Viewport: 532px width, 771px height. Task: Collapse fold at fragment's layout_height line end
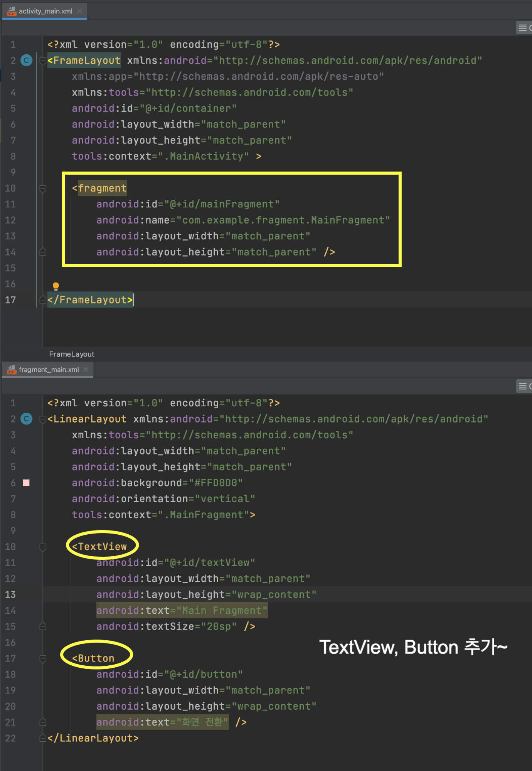click(x=43, y=252)
